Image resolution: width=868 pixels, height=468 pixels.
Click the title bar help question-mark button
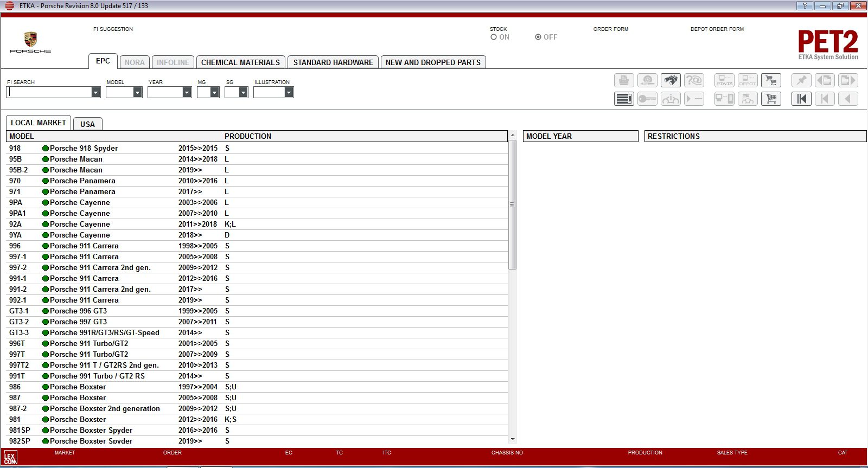pos(805,5)
